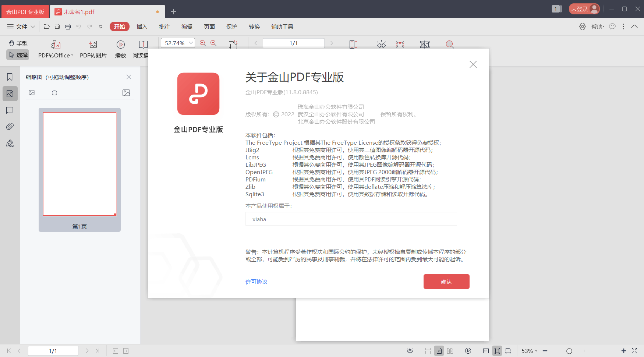Click the redo arrow icon
The width and height of the screenshot is (644, 357).
[x=89, y=26]
